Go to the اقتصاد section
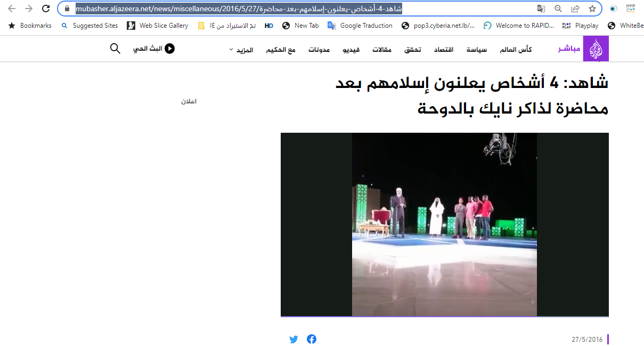 point(444,50)
